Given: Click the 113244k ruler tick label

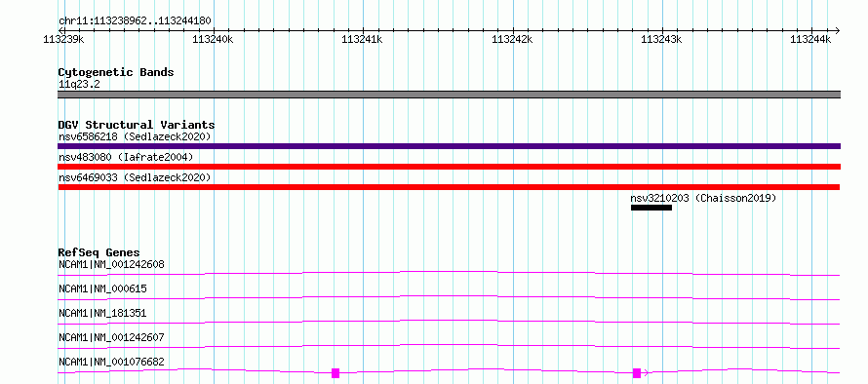Looking at the screenshot, I should [x=811, y=40].
